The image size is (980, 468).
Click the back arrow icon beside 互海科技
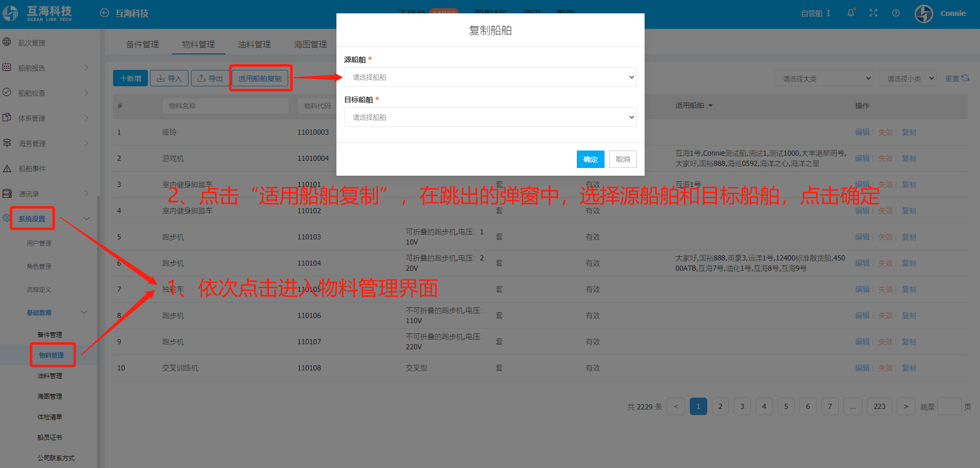coord(104,13)
